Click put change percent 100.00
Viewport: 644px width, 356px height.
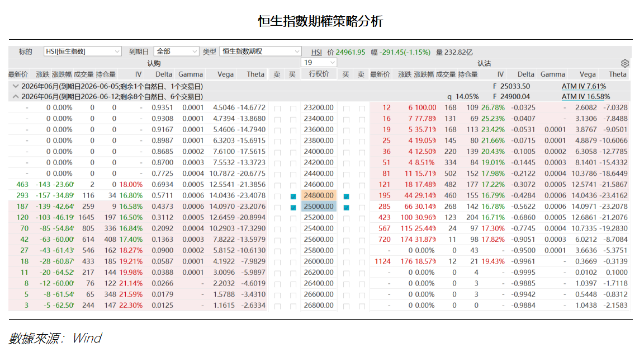[x=425, y=107]
